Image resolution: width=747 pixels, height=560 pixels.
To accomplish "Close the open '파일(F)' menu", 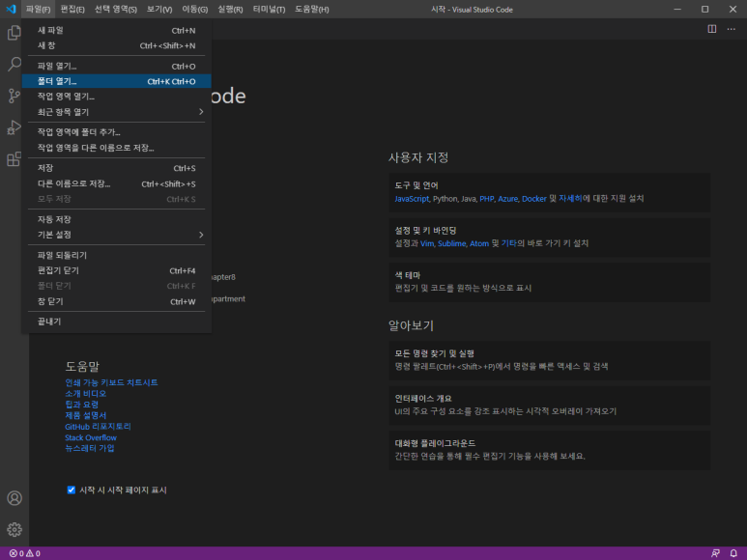I will click(x=38, y=9).
